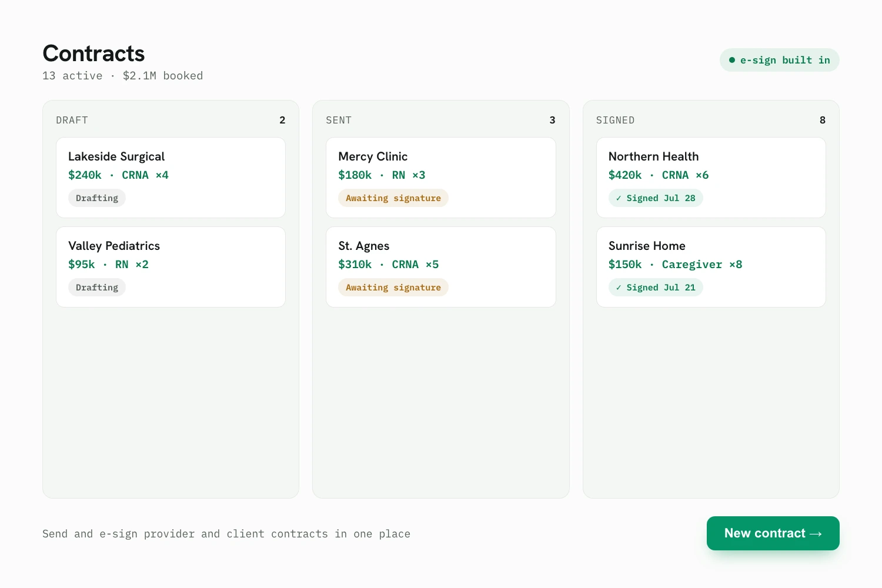Viewport: 882px width, 588px height.
Task: Click the Signed Jul 21 badge
Action: (x=656, y=288)
